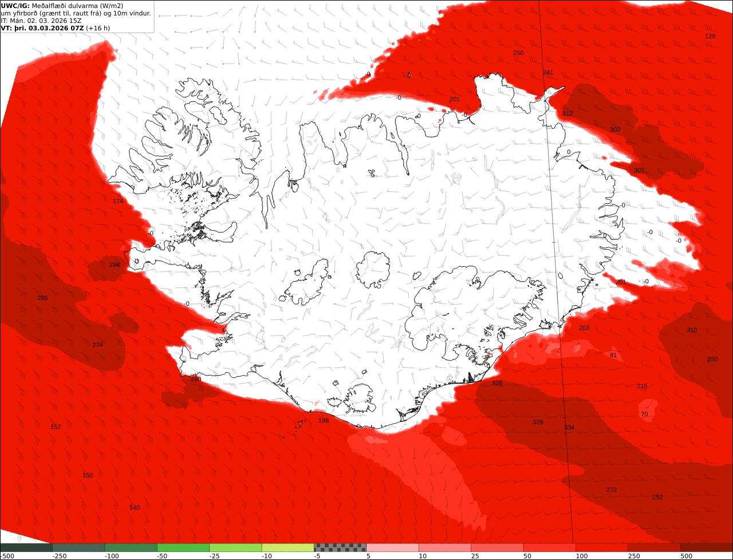
Task: Click the value 290 near the southwest peninsula
Action: (x=196, y=379)
